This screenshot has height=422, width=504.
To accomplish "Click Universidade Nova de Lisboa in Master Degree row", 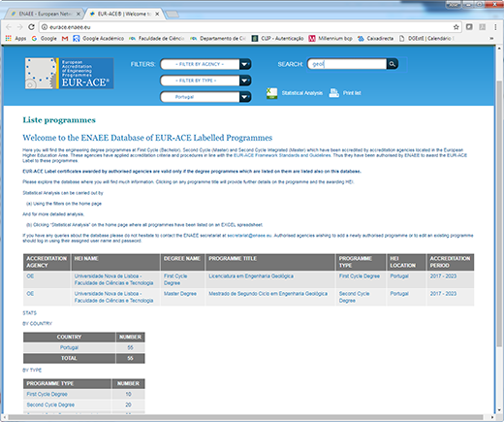I will (x=113, y=297).
